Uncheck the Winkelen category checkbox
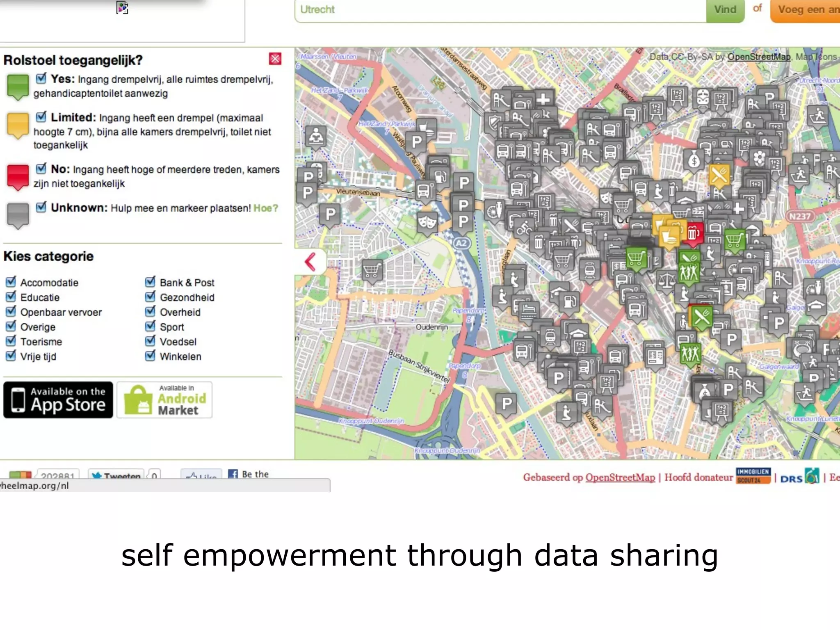 pyautogui.click(x=151, y=356)
